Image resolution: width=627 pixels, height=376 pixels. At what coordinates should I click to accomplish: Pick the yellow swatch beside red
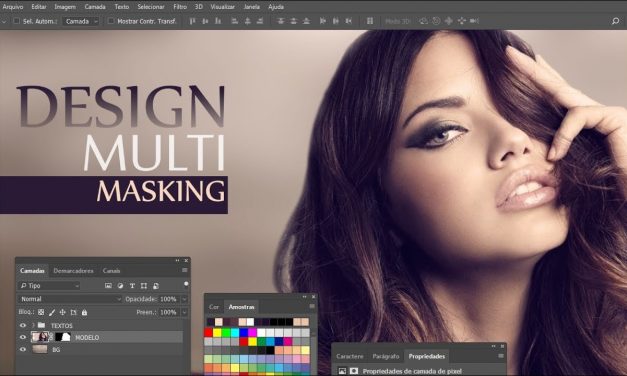click(x=217, y=333)
